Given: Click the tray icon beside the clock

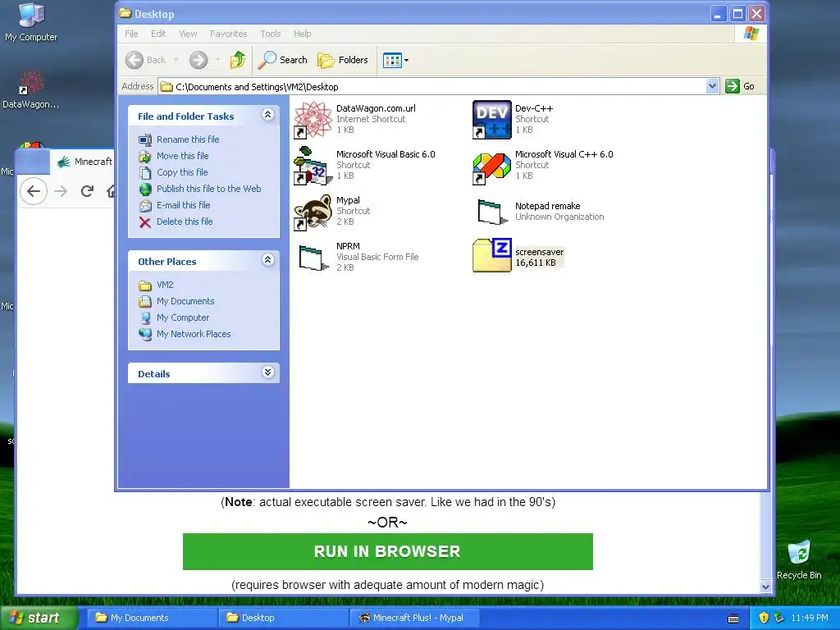Looking at the screenshot, I should pos(779,618).
